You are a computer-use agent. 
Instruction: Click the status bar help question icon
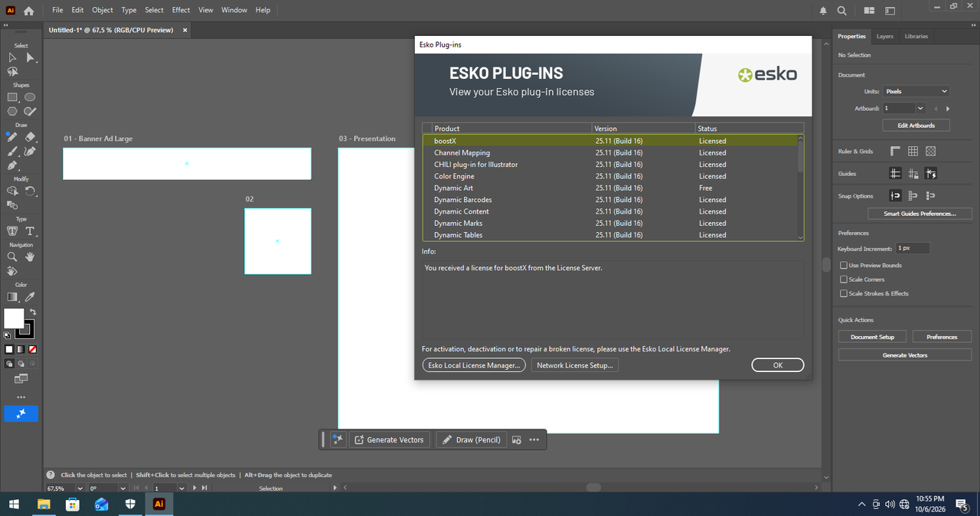pyautogui.click(x=51, y=475)
